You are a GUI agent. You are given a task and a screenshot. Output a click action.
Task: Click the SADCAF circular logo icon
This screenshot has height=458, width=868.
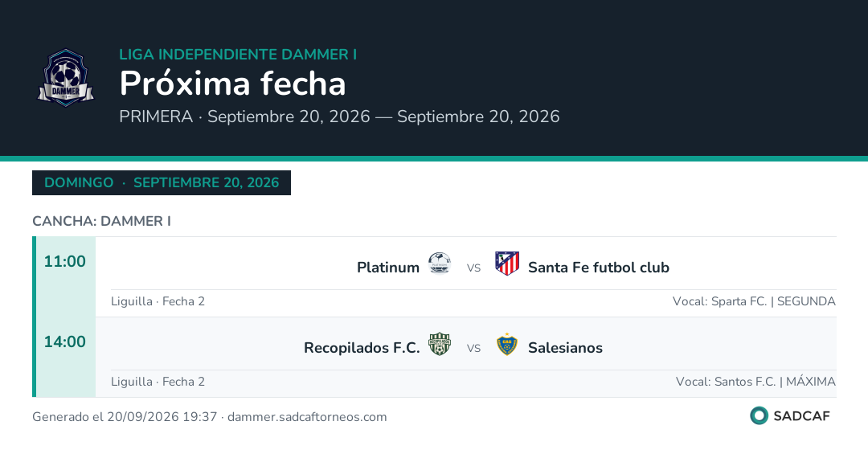[x=759, y=415]
